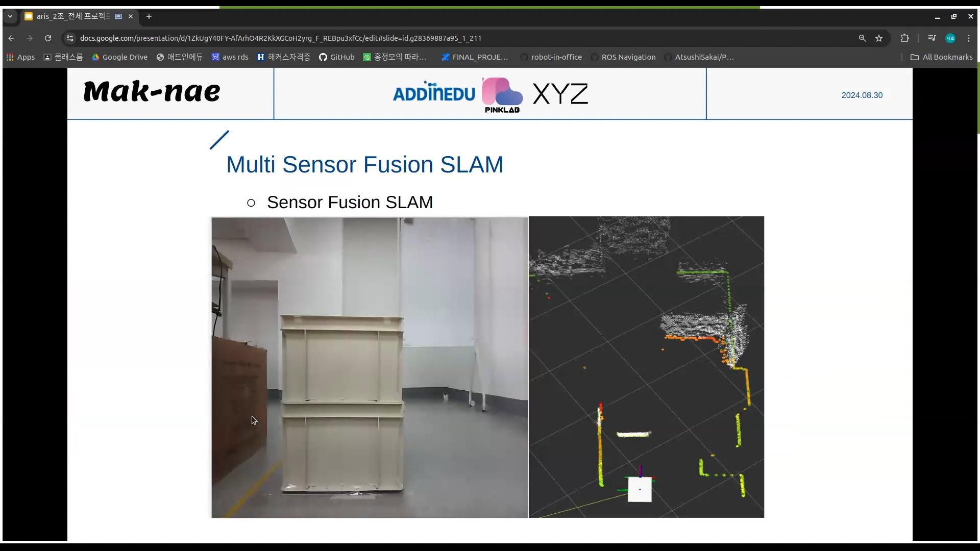
Task: Click the browser forward arrow
Action: tap(30, 38)
